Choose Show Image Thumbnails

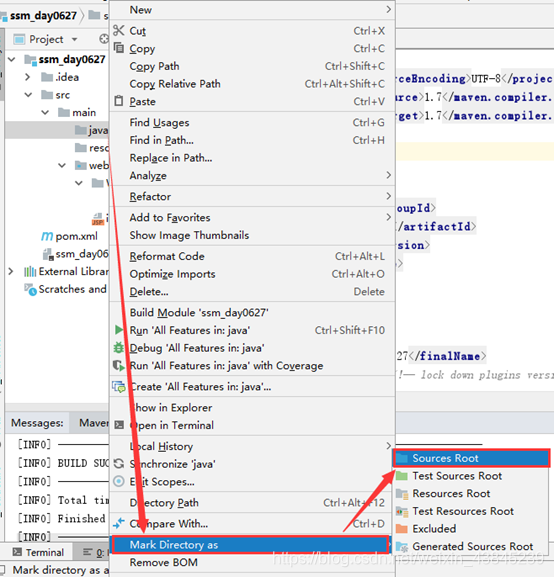click(252, 235)
